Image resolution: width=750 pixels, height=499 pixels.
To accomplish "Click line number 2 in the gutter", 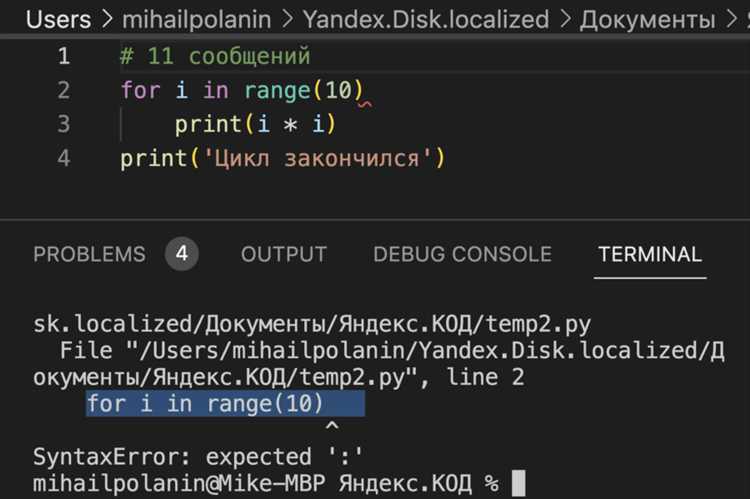I will [64, 90].
